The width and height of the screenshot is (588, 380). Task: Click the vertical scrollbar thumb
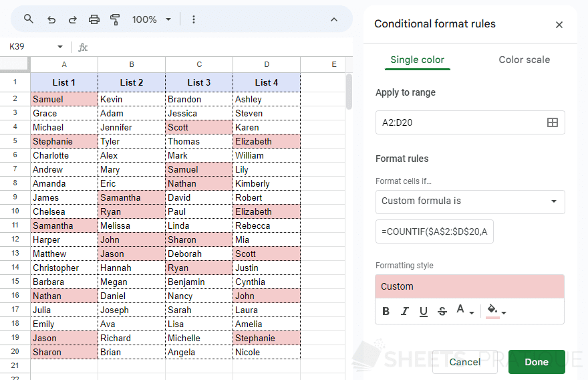[x=349, y=91]
